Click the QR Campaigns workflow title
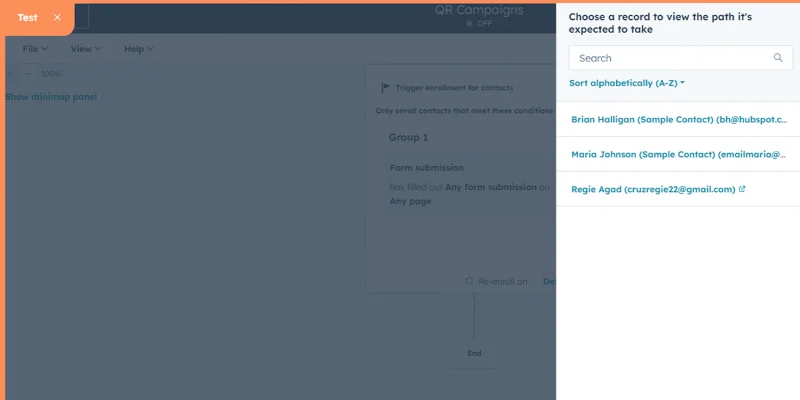 tap(479, 10)
